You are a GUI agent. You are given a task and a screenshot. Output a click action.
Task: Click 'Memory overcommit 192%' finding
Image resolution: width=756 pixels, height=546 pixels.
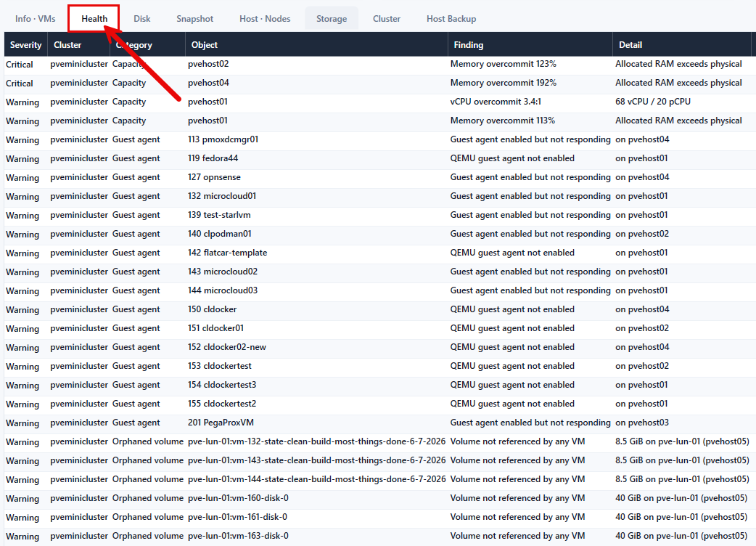(503, 83)
